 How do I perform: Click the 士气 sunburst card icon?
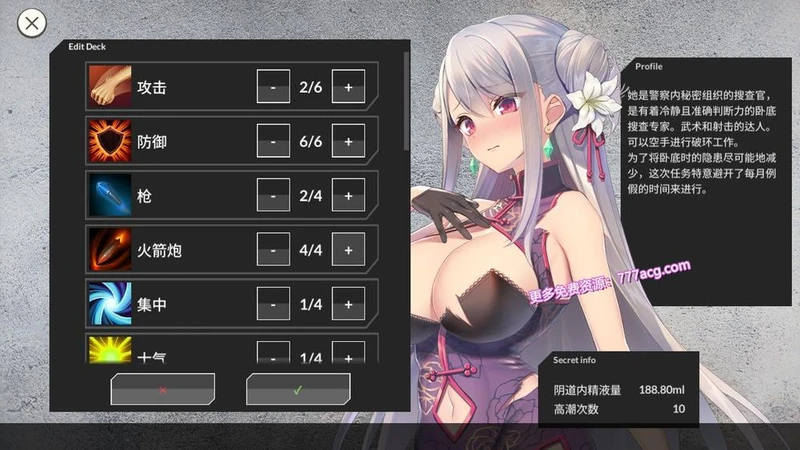tap(110, 350)
